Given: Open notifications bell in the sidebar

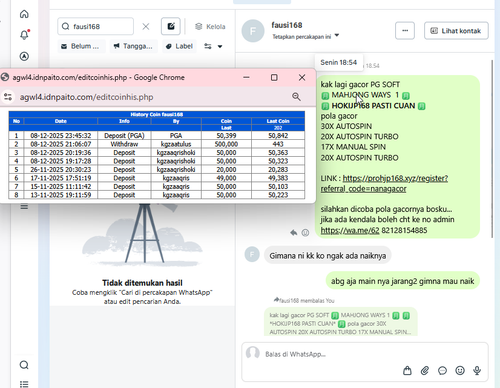Looking at the screenshot, I should 24,35.
